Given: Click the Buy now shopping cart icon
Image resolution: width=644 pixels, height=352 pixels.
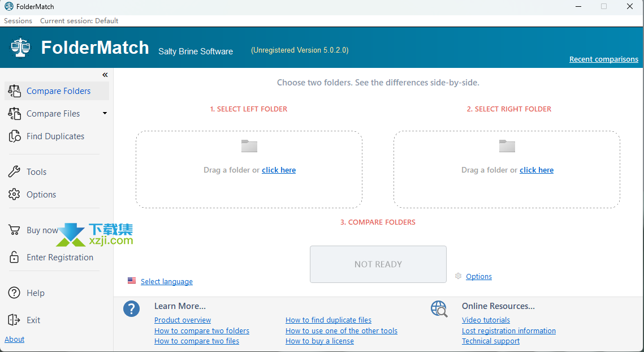Looking at the screenshot, I should click(14, 230).
